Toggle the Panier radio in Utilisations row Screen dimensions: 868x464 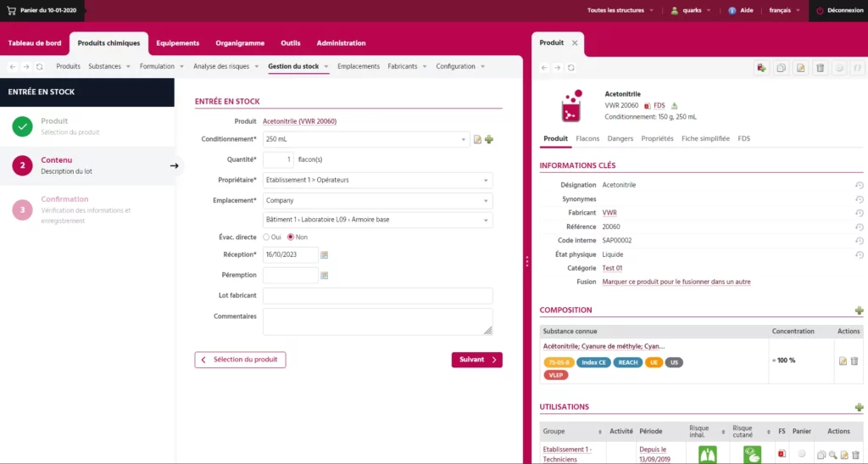tap(802, 454)
